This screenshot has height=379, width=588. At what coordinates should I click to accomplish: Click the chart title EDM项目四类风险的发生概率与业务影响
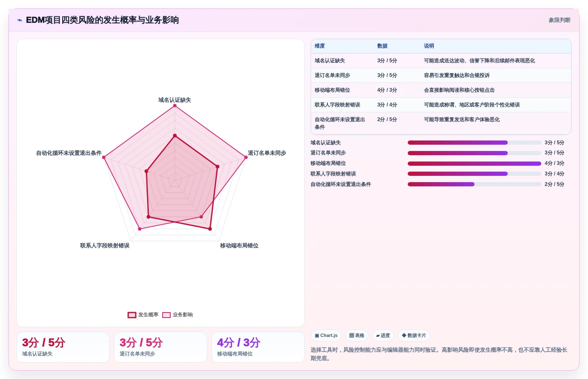[x=103, y=20]
